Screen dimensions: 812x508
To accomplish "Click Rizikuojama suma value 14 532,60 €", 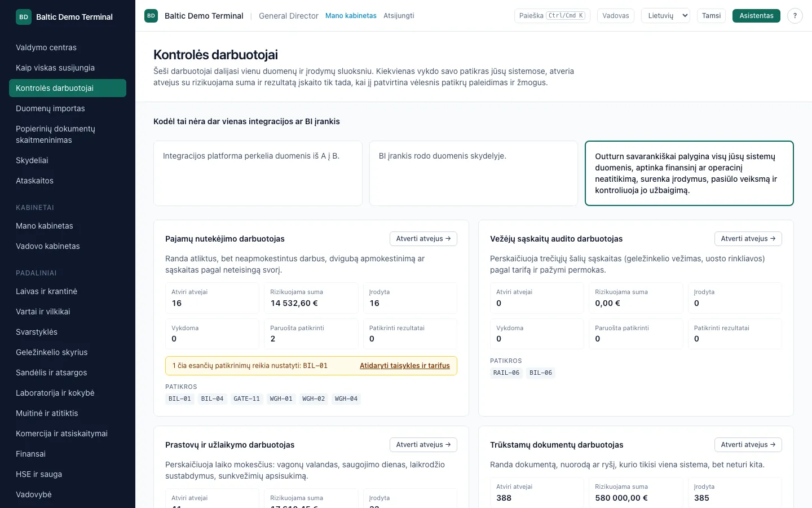I will [294, 303].
